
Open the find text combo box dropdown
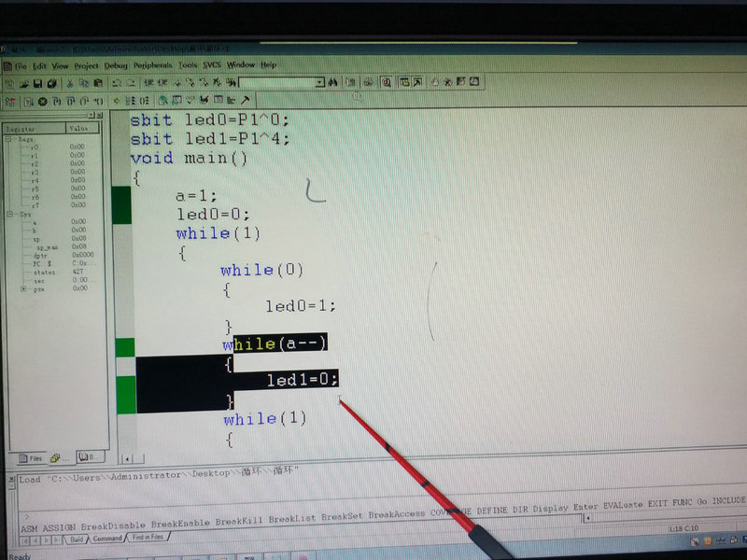pos(319,82)
